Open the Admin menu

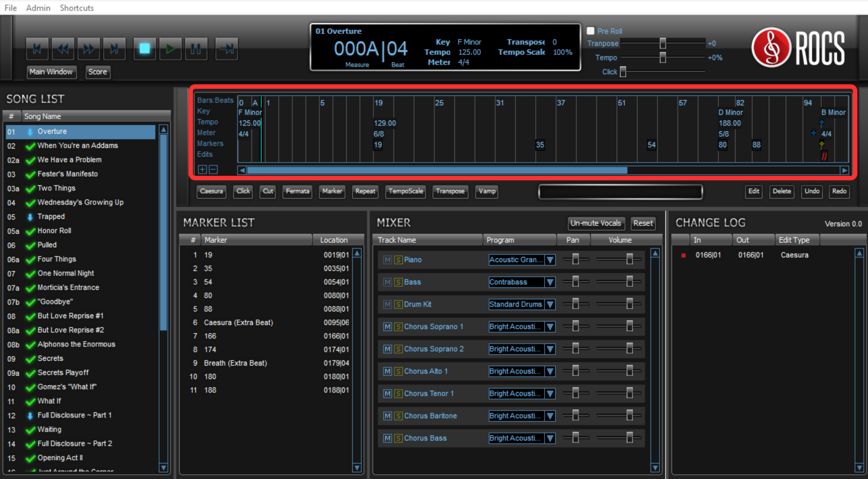pyautogui.click(x=38, y=8)
